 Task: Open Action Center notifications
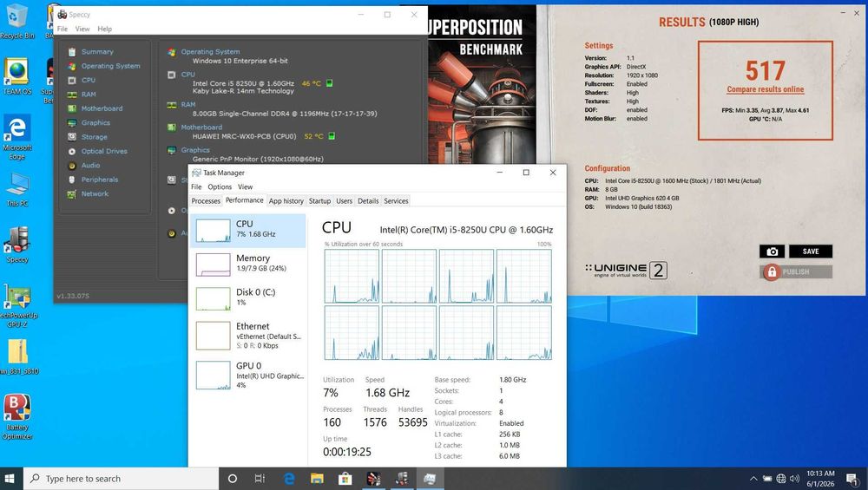point(852,479)
